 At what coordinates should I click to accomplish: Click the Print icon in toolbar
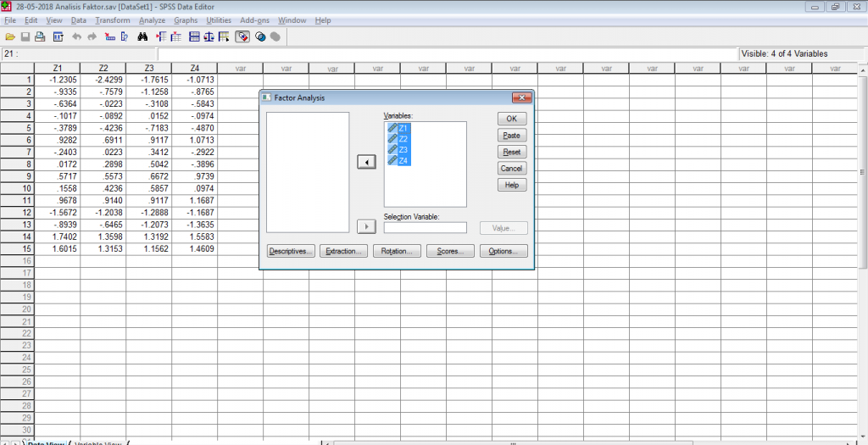(x=40, y=37)
